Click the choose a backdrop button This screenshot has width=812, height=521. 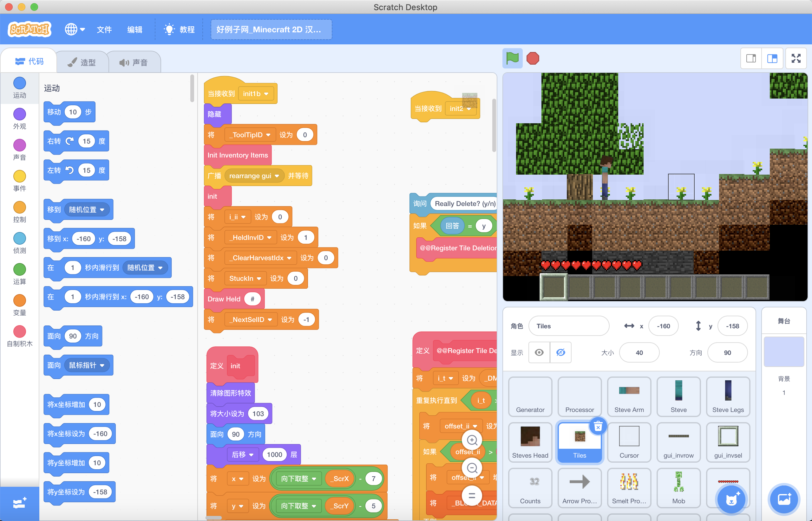(784, 500)
